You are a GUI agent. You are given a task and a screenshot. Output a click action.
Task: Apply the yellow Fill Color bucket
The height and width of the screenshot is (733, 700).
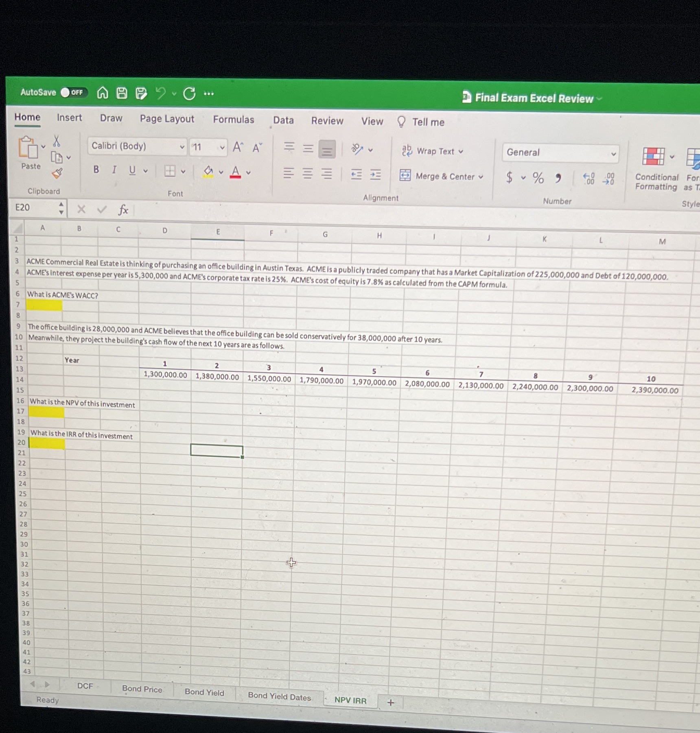click(x=208, y=172)
